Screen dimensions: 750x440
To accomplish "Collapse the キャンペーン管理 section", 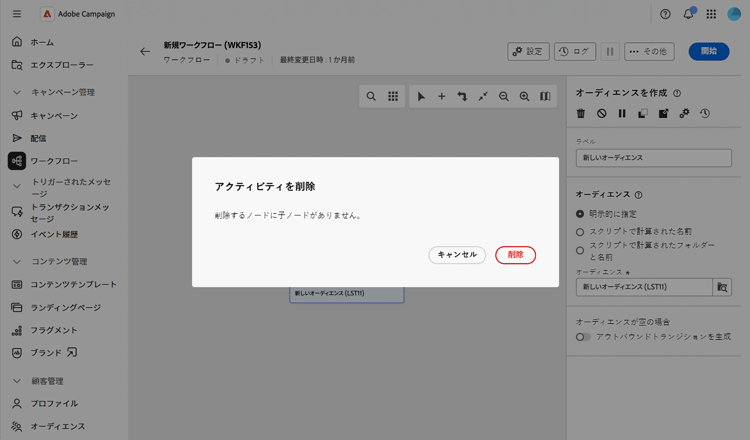I will click(17, 92).
